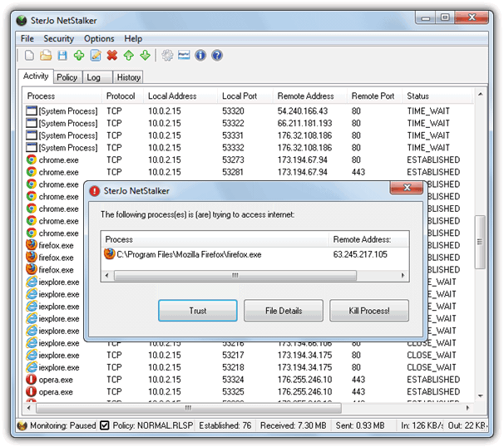Sort by Local Address column header
The image size is (504, 447).
tap(180, 96)
